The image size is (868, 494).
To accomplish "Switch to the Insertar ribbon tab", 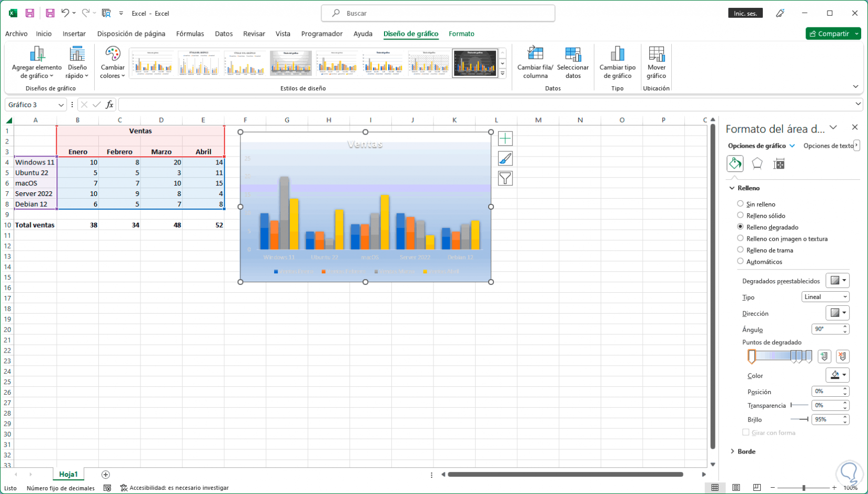I will coord(74,34).
